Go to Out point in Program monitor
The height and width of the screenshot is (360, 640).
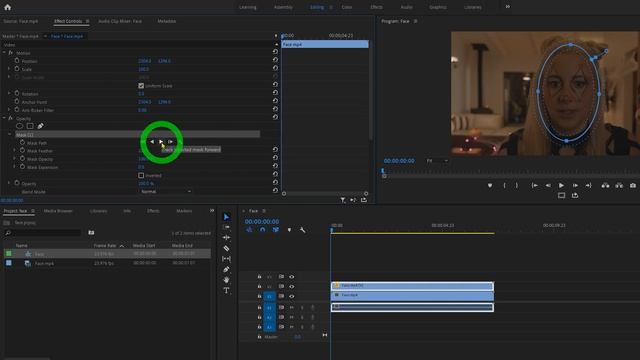coord(589,186)
